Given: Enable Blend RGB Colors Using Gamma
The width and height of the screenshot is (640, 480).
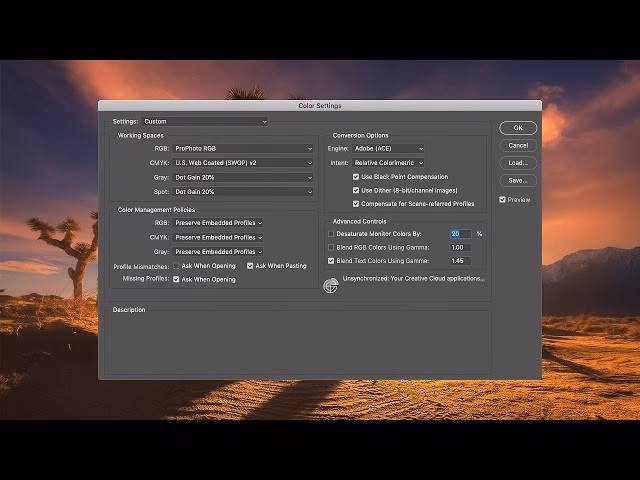Looking at the screenshot, I should [x=331, y=247].
